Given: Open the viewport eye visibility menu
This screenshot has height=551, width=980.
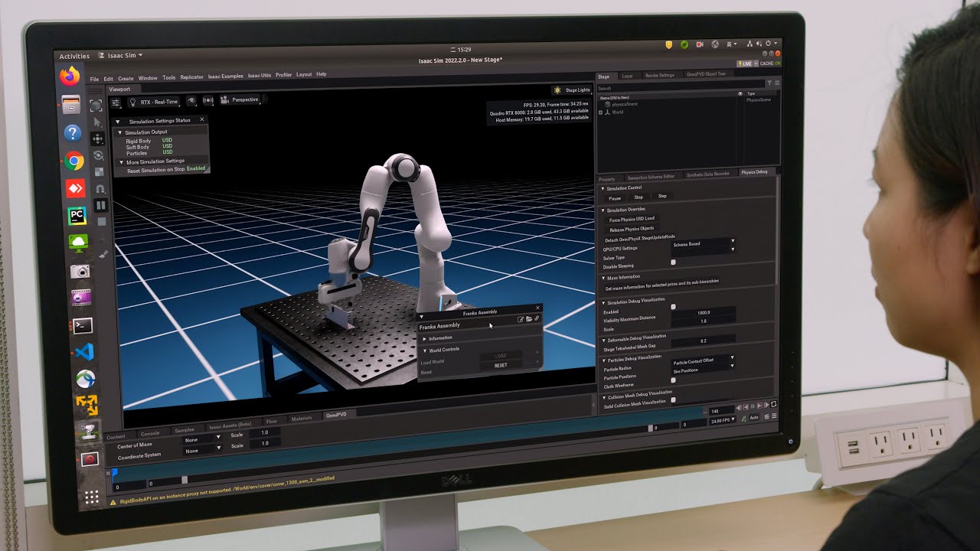Looking at the screenshot, I should tap(191, 101).
